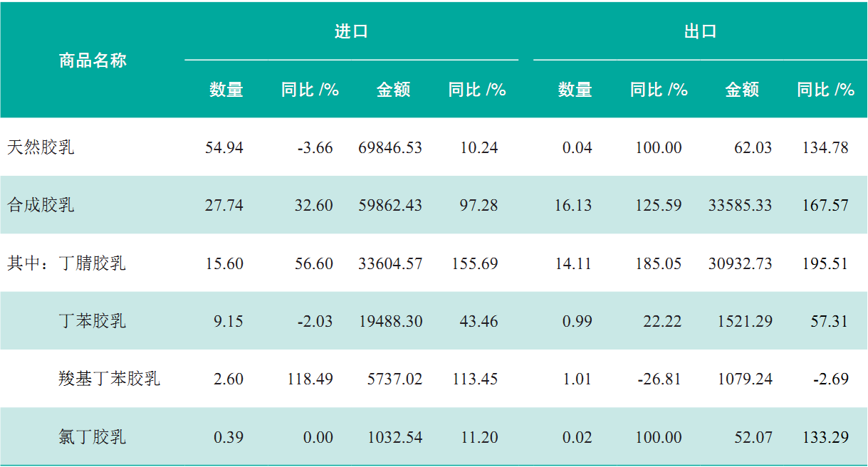
Task: Select the 氯丁胶乳 row label
Action: 92,437
